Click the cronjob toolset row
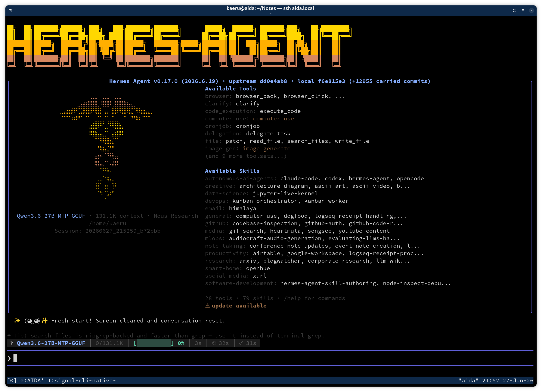 pos(232,126)
